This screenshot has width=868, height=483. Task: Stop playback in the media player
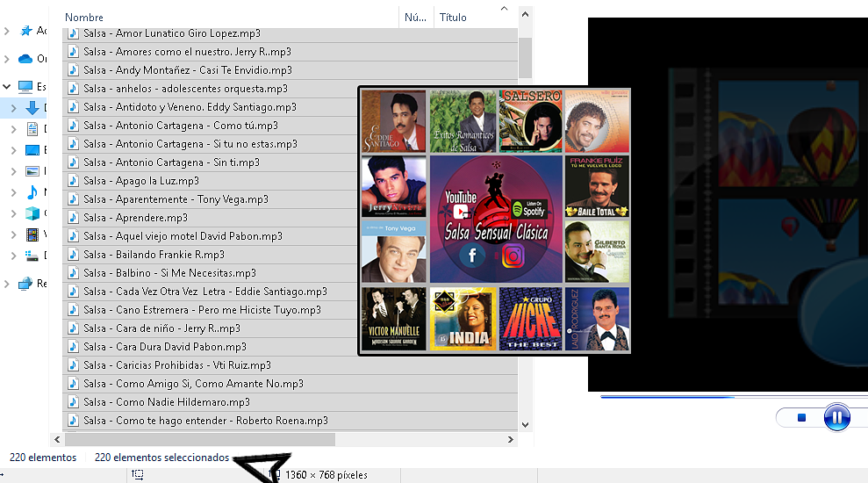[801, 418]
